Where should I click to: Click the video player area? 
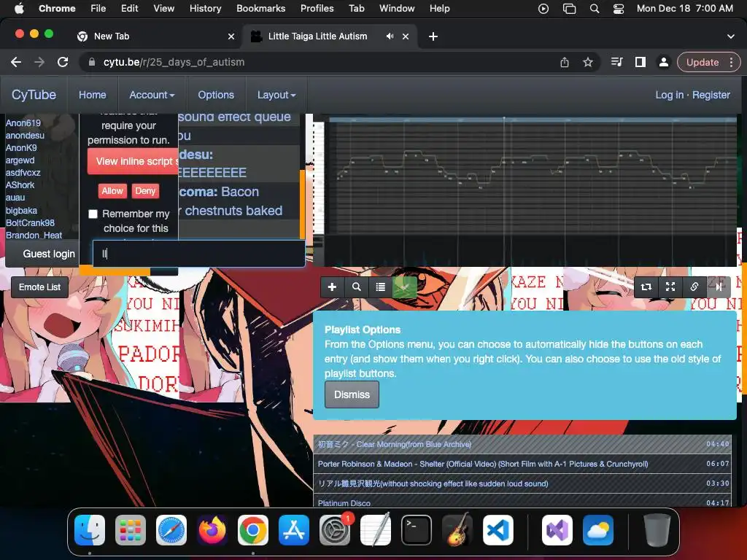525,190
